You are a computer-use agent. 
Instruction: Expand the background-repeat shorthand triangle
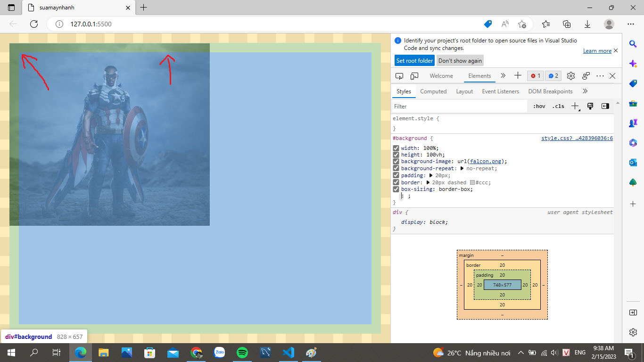[462, 168]
